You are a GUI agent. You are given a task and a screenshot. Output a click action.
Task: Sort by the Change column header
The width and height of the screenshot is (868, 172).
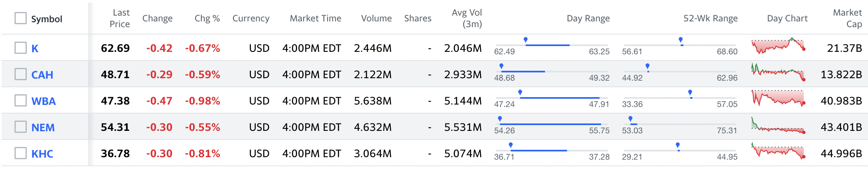click(x=157, y=19)
